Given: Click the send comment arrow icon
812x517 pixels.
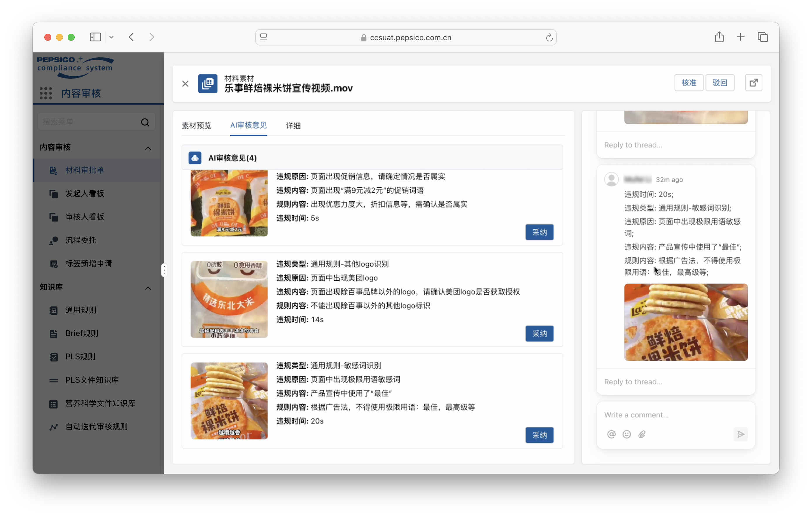Looking at the screenshot, I should pyautogui.click(x=740, y=434).
